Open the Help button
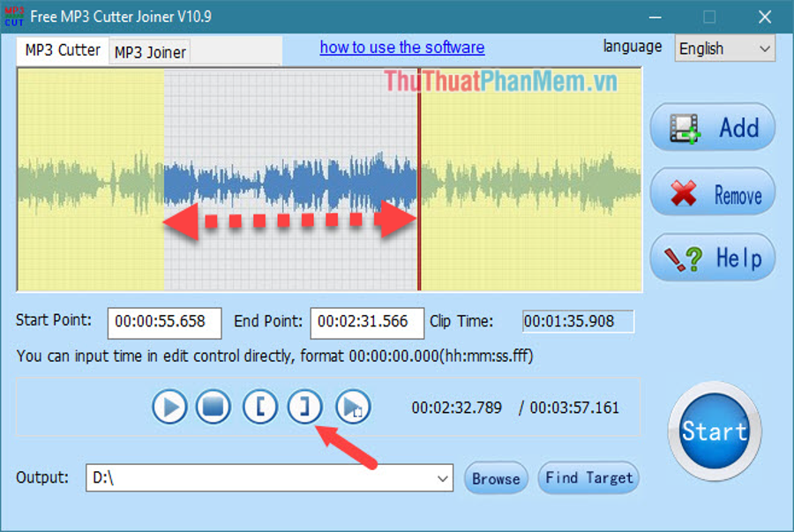794x532 pixels. click(x=713, y=258)
